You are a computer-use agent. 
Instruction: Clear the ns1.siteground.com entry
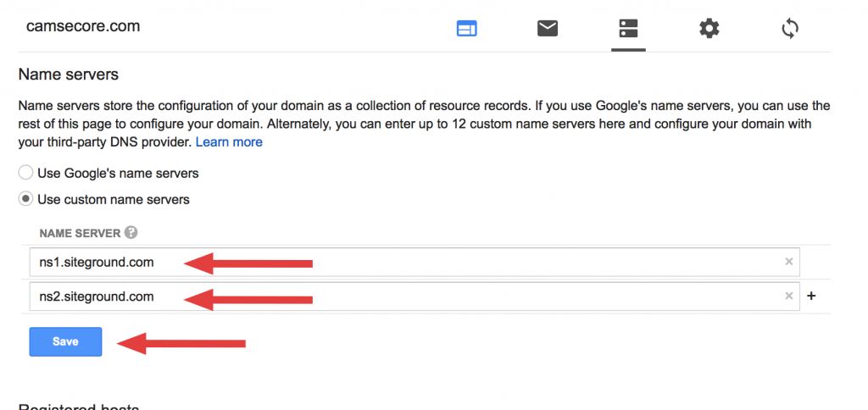click(x=789, y=262)
